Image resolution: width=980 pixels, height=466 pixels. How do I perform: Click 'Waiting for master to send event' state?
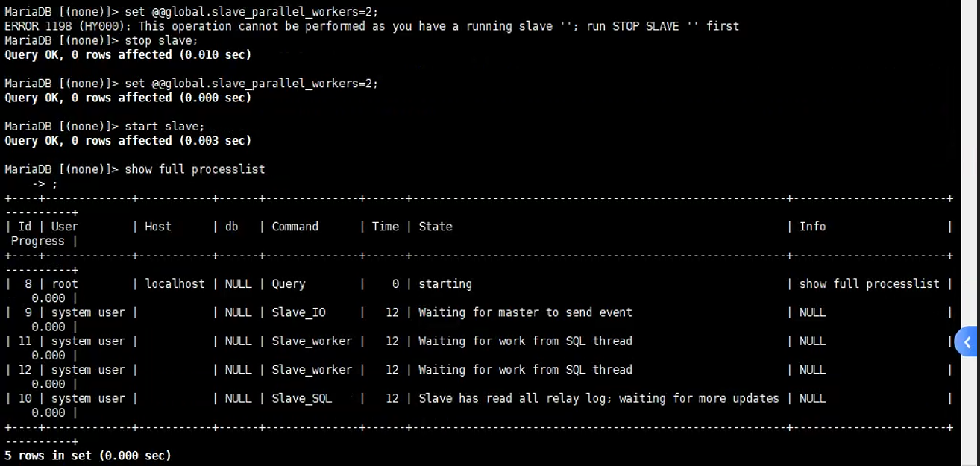(x=525, y=312)
